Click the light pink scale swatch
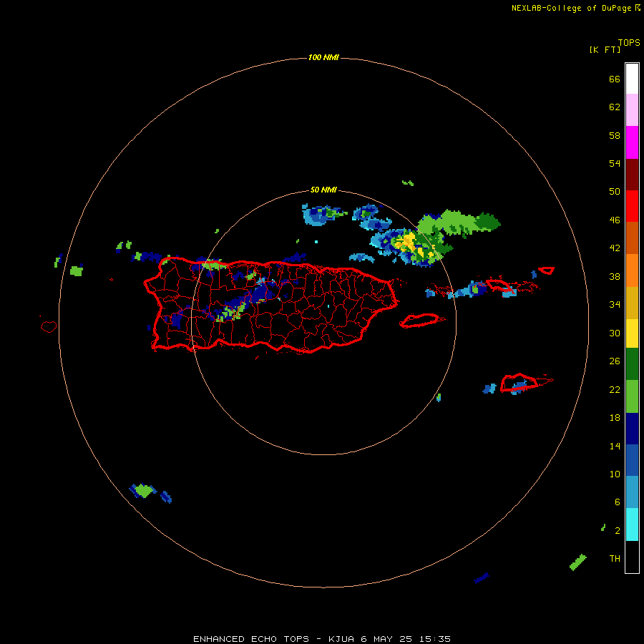The image size is (644, 644). [x=632, y=110]
